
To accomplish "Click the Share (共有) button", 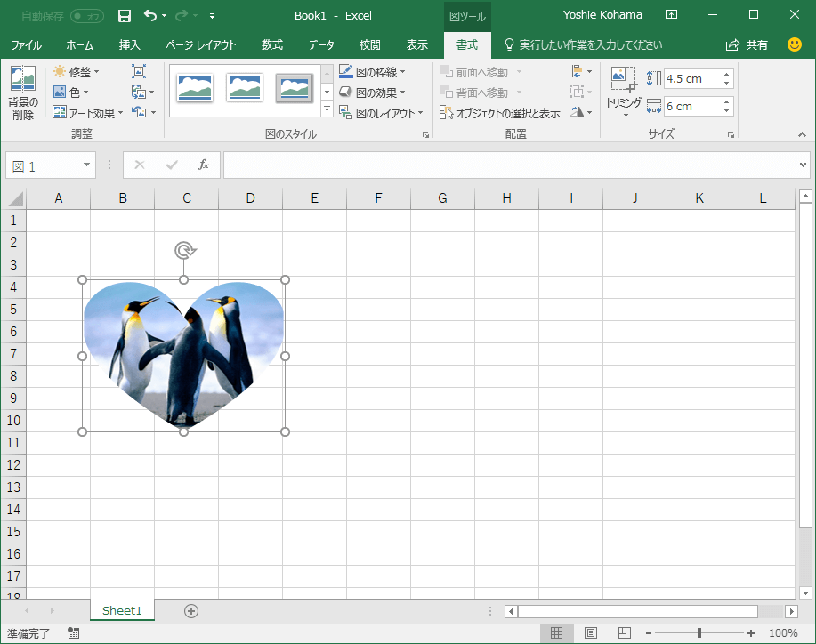I will pos(747,45).
